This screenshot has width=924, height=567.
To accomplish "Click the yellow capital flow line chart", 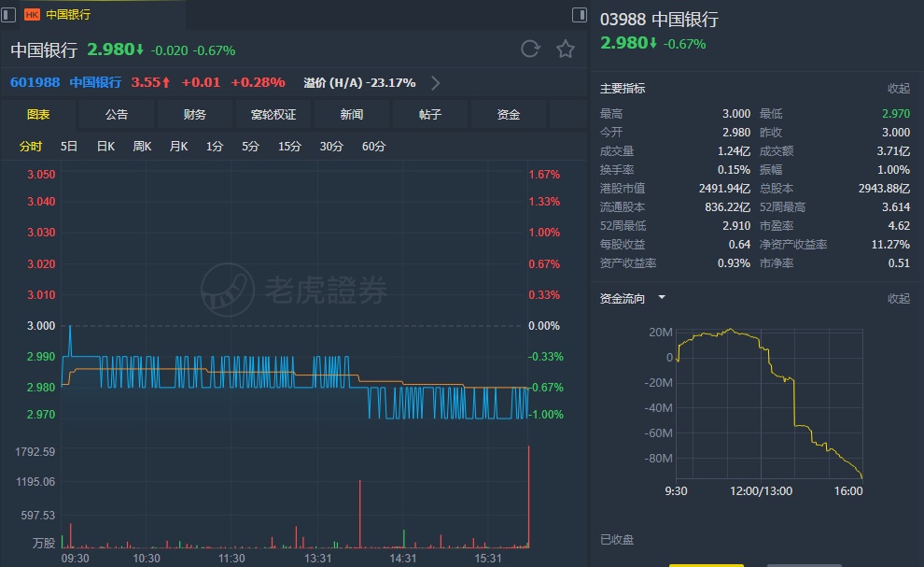I will click(770, 404).
